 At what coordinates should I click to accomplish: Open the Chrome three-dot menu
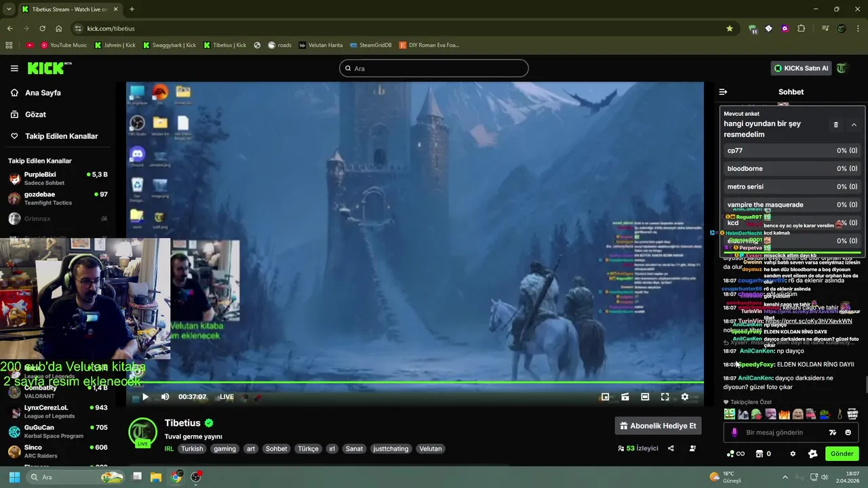pos(858,28)
